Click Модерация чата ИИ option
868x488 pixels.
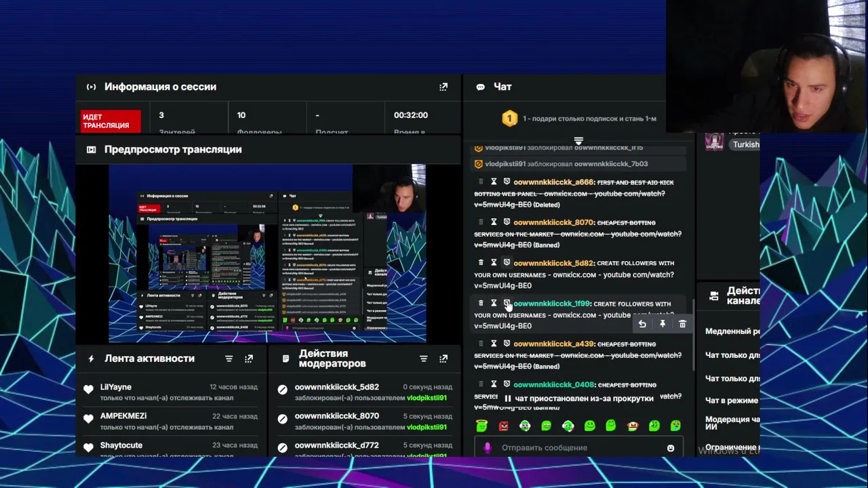click(732, 423)
